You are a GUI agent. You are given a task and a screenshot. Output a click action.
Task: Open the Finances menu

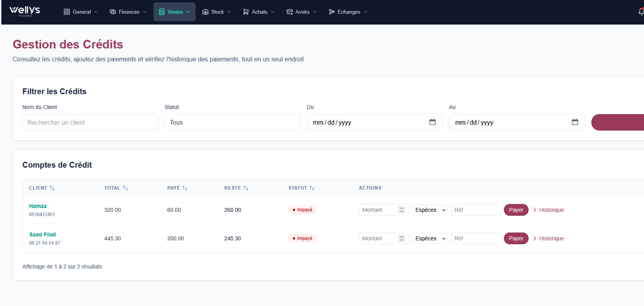[x=128, y=12]
